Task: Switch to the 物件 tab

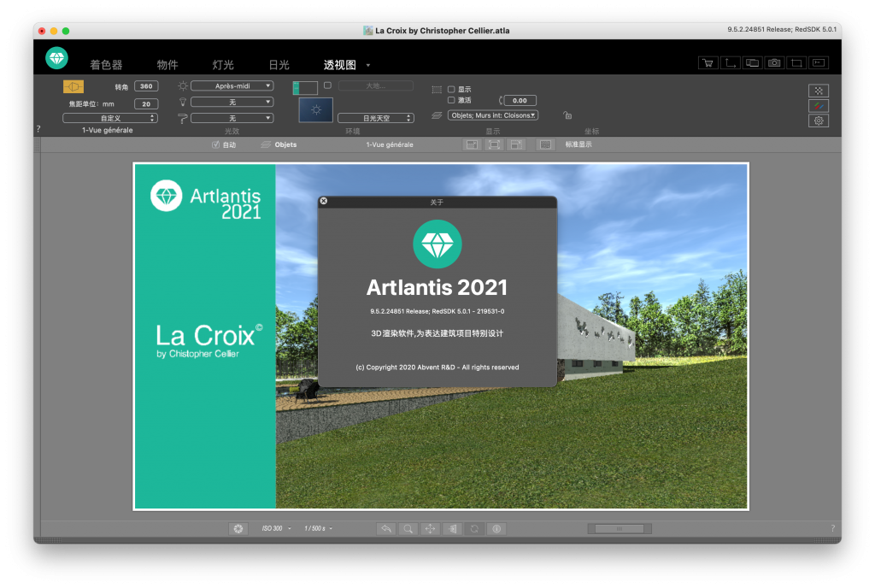Action: (167, 65)
